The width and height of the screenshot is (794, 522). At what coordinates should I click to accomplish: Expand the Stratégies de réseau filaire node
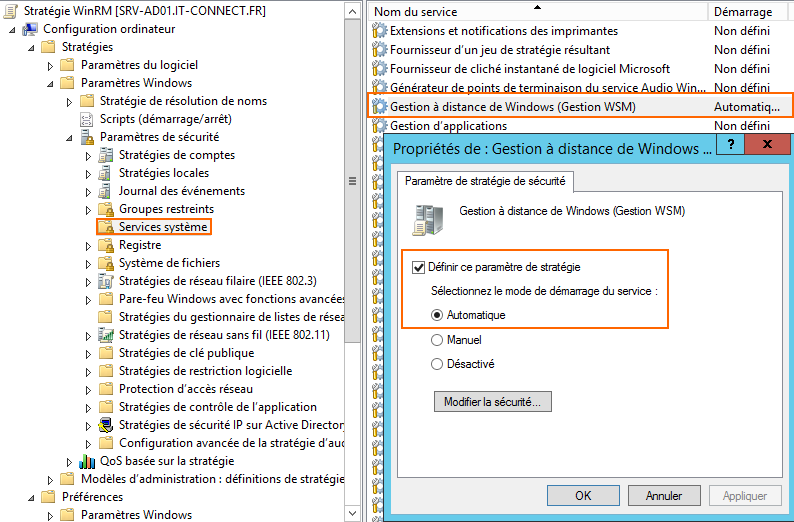click(x=88, y=282)
